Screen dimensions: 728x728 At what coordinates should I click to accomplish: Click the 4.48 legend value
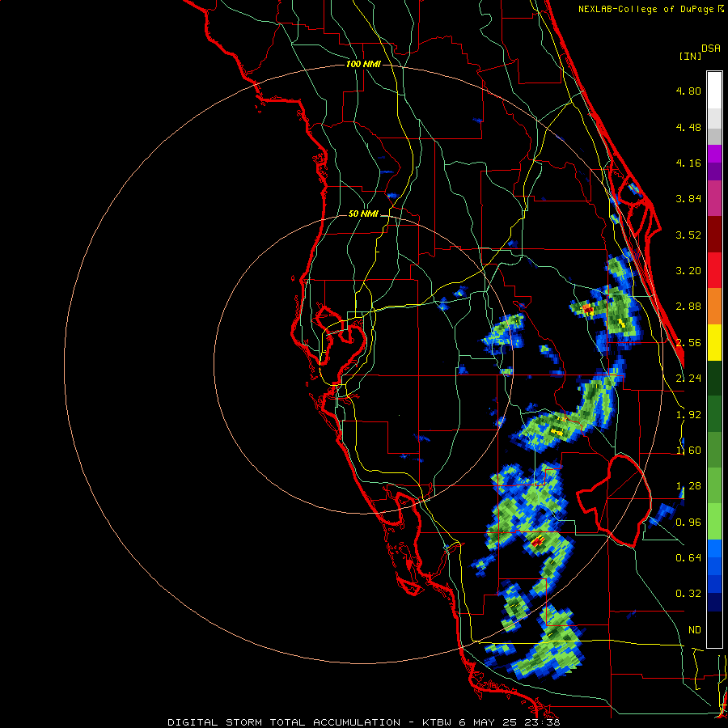tap(688, 127)
